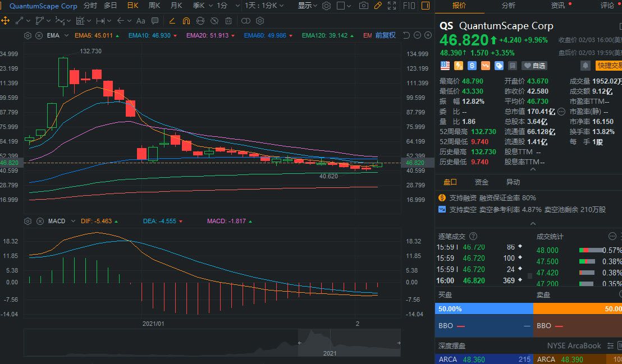
Task: Select the arrow annotation tool
Action: pos(121,21)
